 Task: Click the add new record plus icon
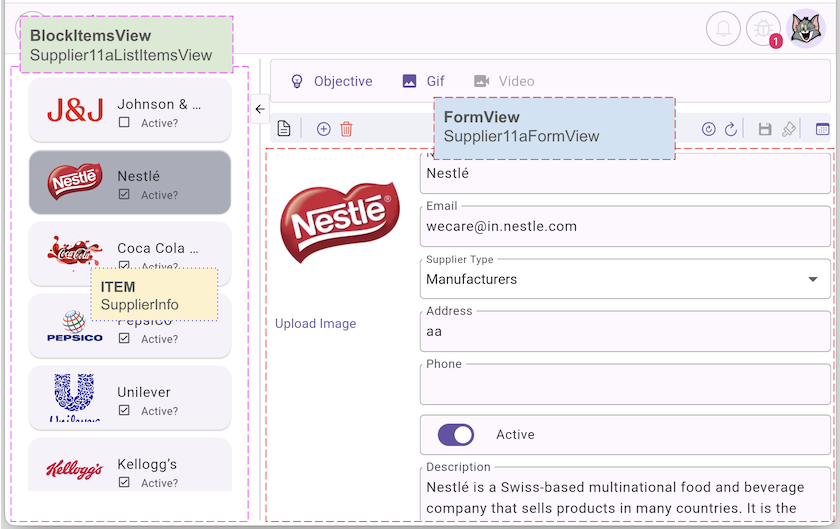coord(323,129)
